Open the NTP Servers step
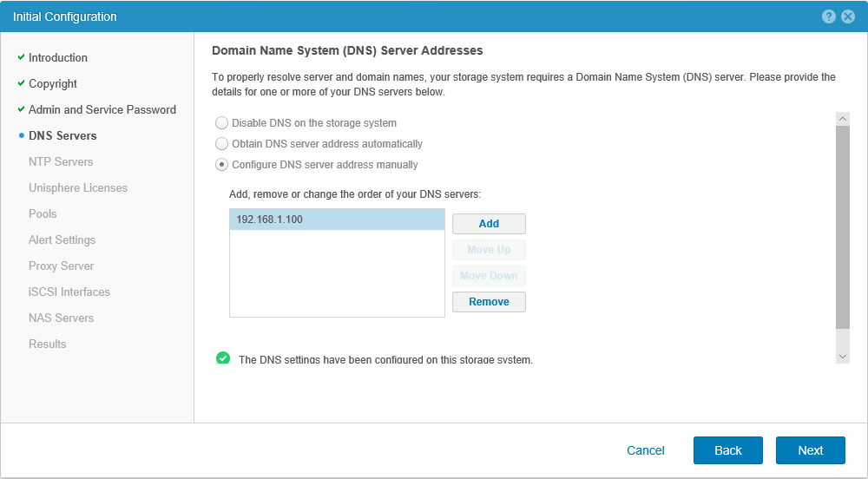 (x=61, y=161)
